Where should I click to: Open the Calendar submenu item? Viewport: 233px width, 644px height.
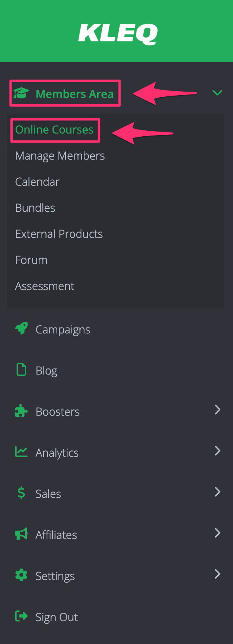pos(37,182)
